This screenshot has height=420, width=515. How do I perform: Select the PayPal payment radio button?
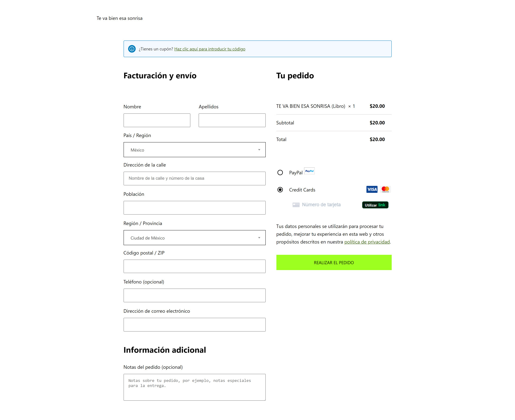pyautogui.click(x=280, y=172)
